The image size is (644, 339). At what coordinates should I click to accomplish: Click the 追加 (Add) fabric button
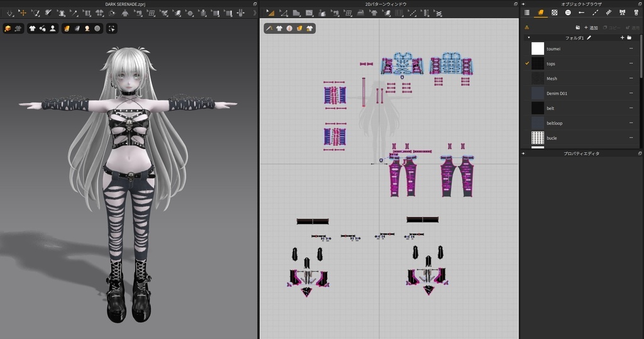coord(591,28)
